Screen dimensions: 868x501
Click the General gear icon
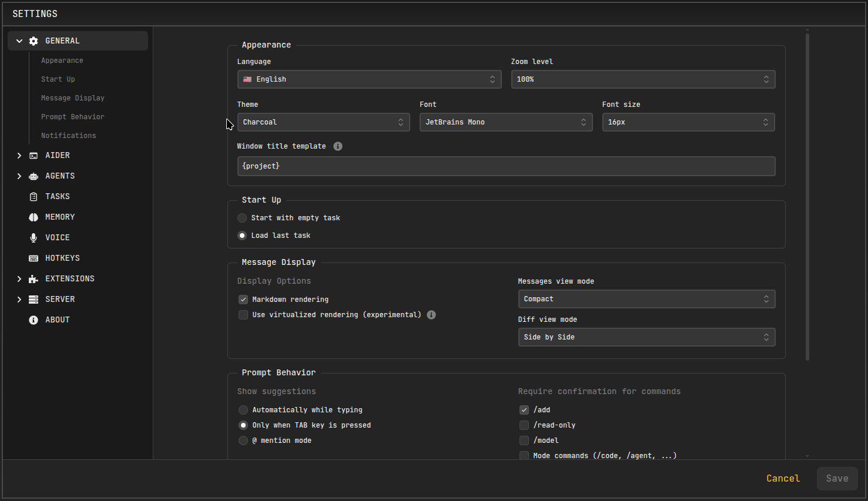pyautogui.click(x=33, y=41)
